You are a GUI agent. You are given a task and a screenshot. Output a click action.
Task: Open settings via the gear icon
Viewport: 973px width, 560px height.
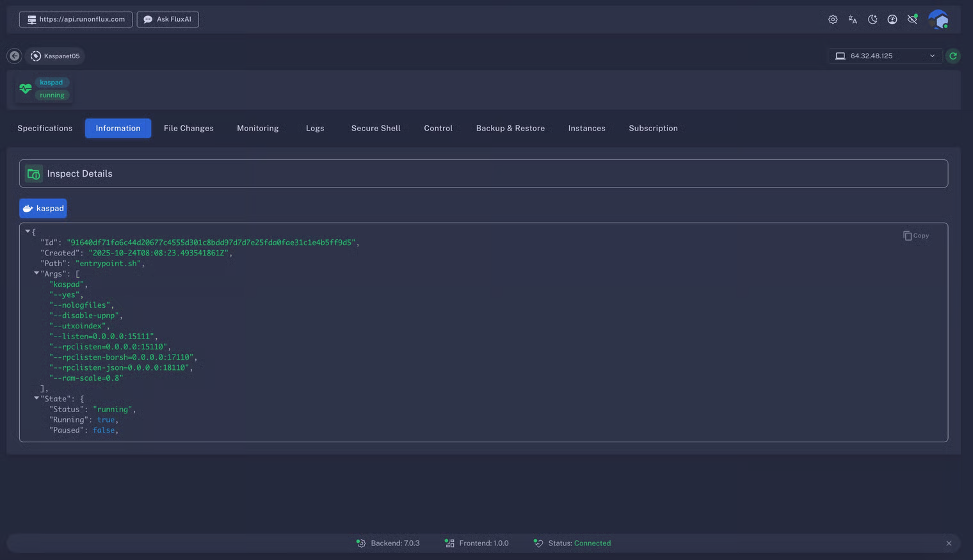pos(833,20)
